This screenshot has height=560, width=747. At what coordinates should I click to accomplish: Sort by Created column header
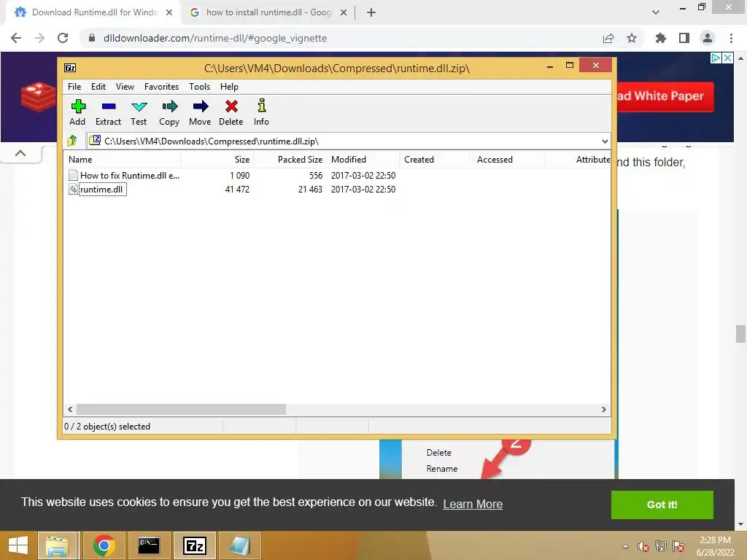pos(435,160)
